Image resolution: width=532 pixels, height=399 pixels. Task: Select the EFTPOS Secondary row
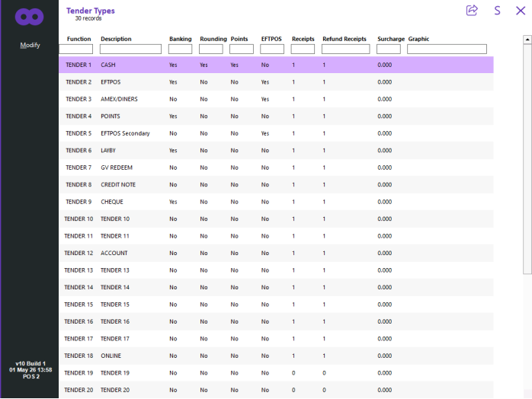pyautogui.click(x=276, y=133)
